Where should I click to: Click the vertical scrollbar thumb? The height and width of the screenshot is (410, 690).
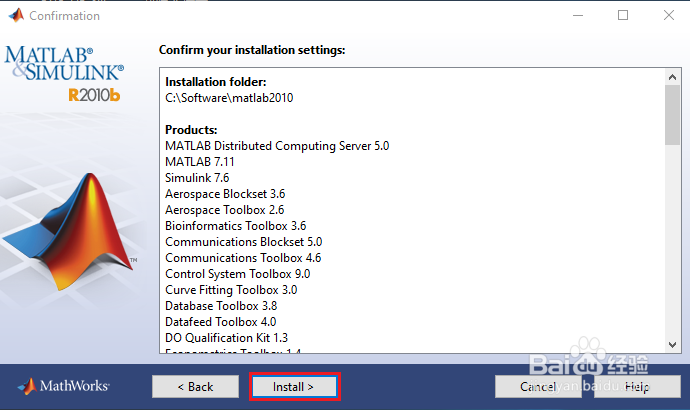(673, 113)
